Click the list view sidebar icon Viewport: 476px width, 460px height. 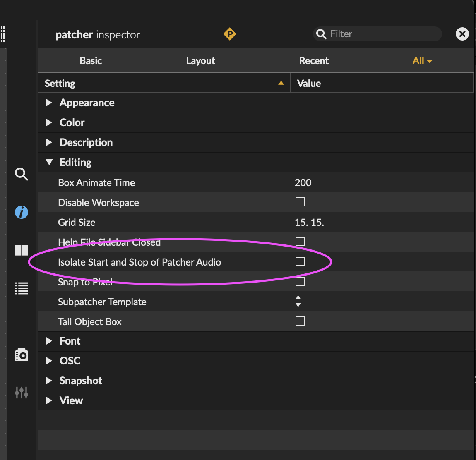pyautogui.click(x=22, y=288)
